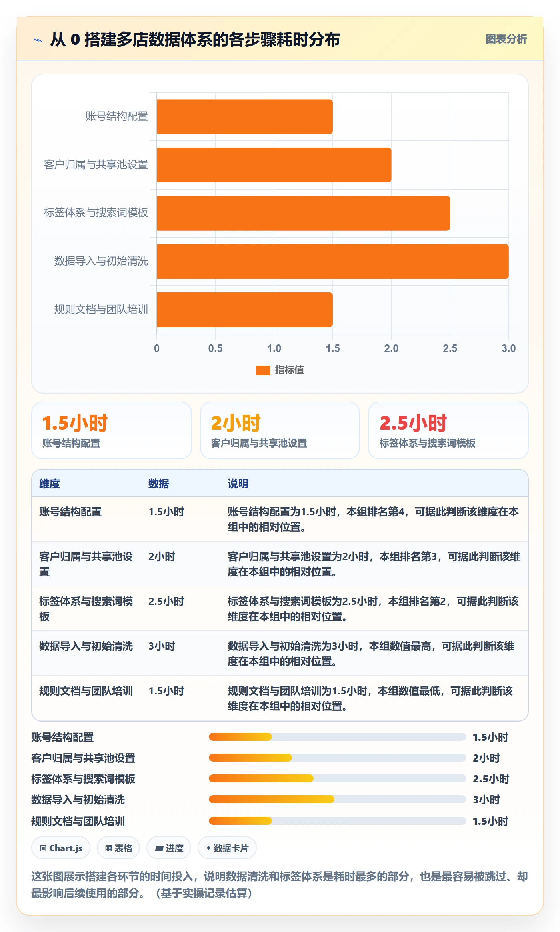Select the 2.5小时 标签体系与搜索词模板 data card

[x=448, y=430]
